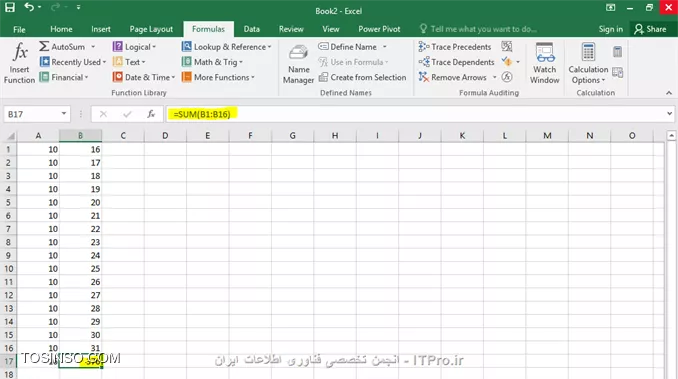Click Trace Precedents

455,47
